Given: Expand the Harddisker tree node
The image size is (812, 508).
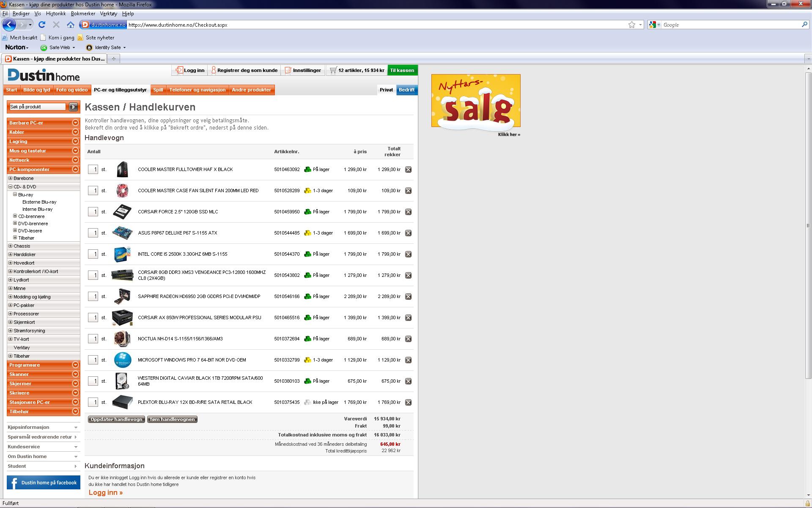Looking at the screenshot, I should click(11, 254).
